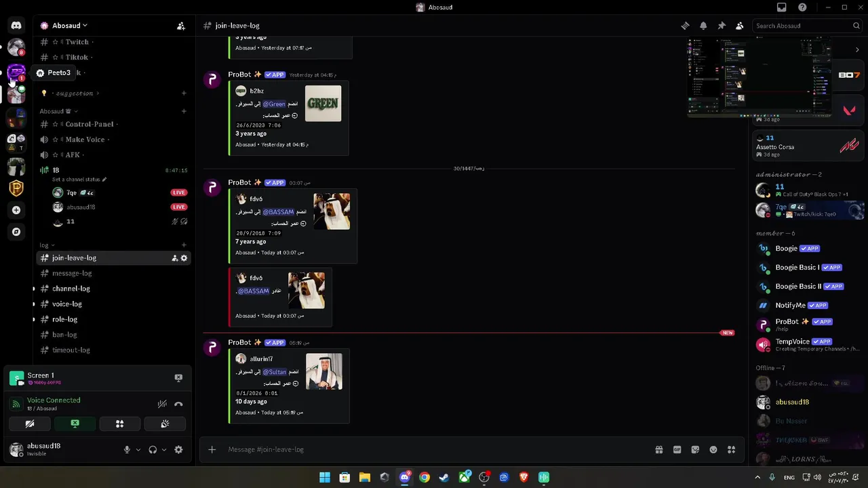The width and height of the screenshot is (868, 488).
Task: Open the channel-log channel
Action: tap(114, 289)
